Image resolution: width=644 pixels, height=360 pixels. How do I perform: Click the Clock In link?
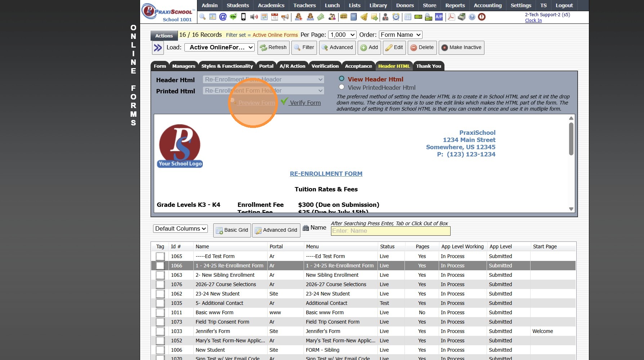coord(533,20)
